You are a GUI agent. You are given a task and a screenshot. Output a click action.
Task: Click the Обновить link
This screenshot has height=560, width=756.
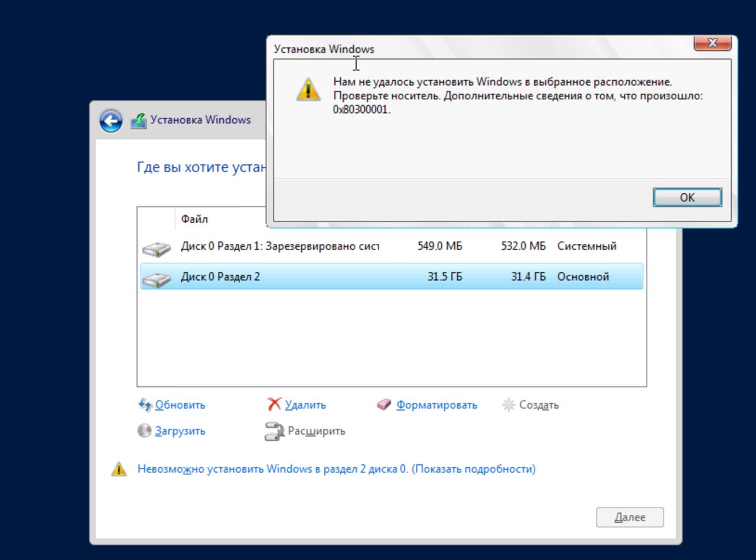(180, 405)
